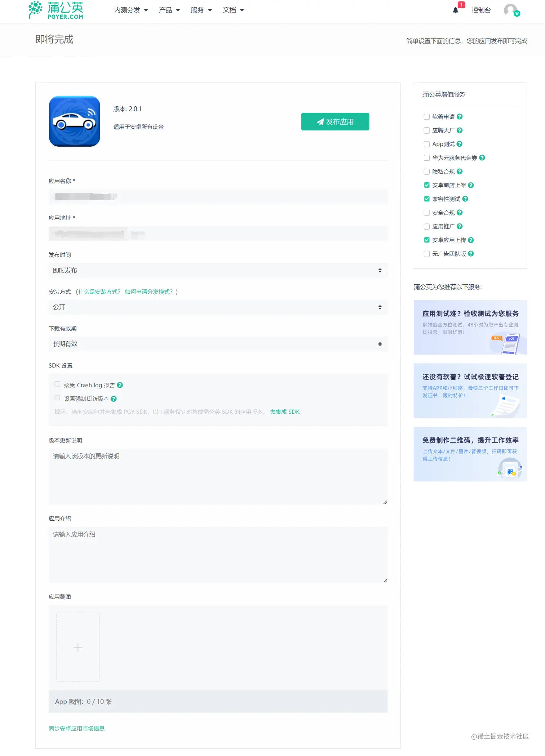
Task: Open the 发布时间 dropdown (即时发布)
Action: 218,270
